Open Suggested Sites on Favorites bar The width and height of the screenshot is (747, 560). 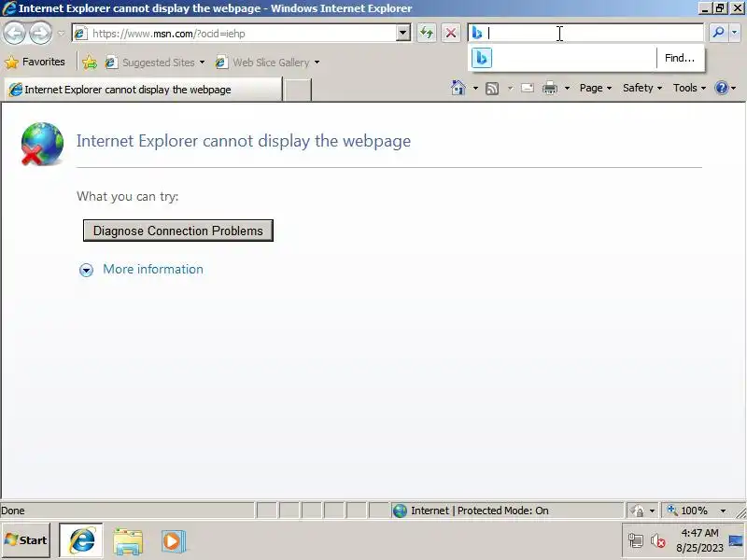coord(149,63)
